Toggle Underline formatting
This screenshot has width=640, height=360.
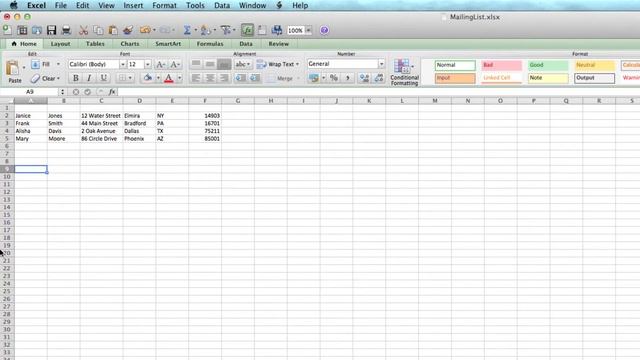coord(103,78)
